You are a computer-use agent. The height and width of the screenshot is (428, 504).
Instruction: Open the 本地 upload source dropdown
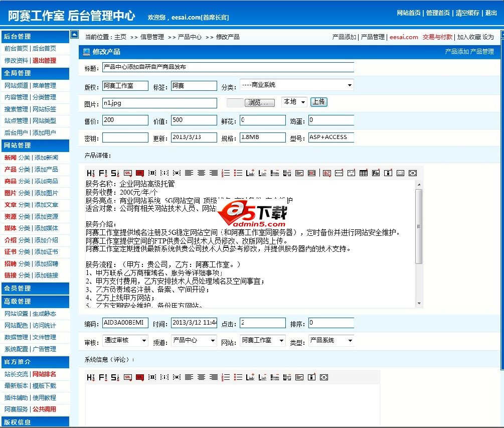click(294, 101)
